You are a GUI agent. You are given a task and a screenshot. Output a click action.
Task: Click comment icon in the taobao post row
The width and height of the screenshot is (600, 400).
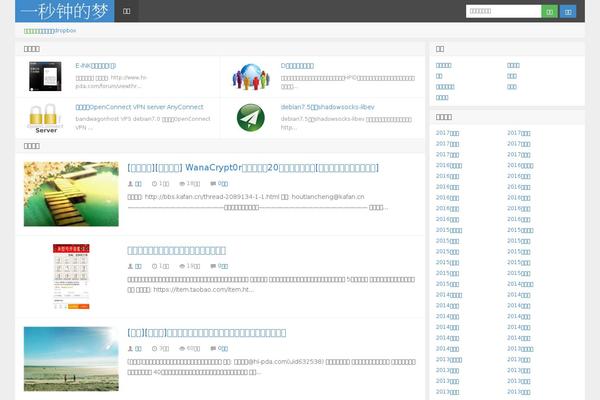click(213, 266)
